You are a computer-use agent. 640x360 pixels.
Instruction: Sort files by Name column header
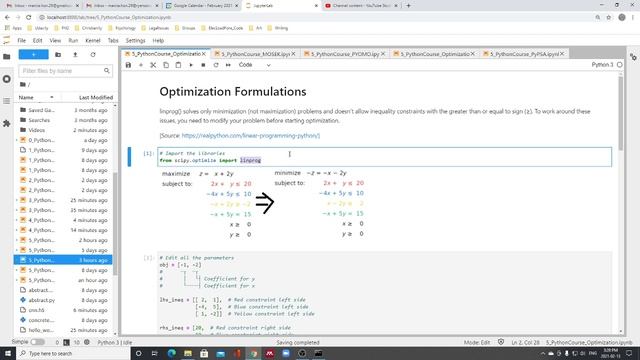[36, 97]
